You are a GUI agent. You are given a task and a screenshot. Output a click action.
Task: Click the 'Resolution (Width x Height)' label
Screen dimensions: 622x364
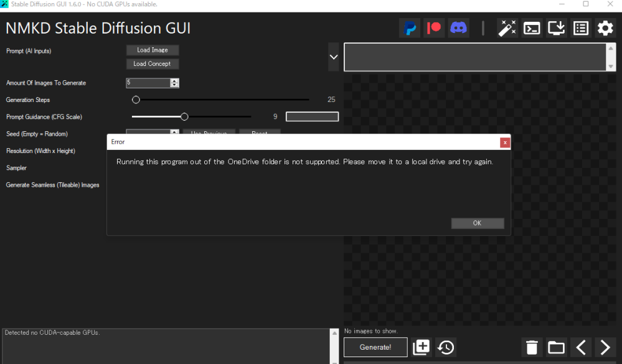coord(40,151)
